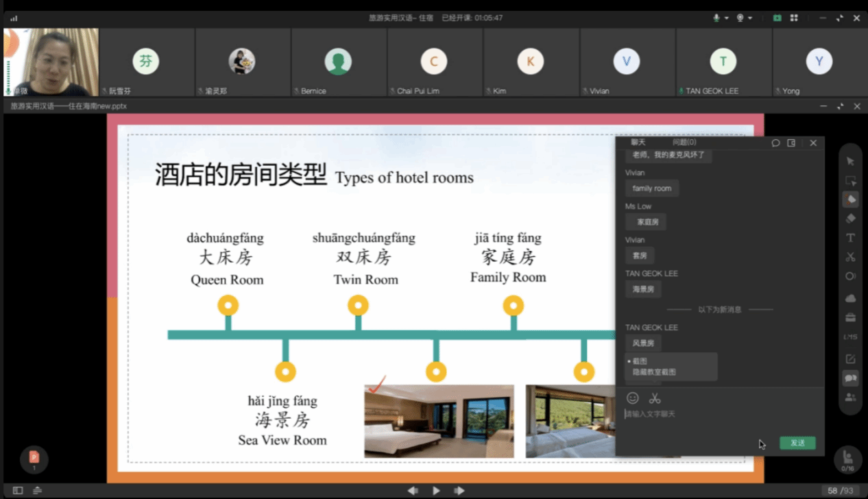
Task: Switch to gallery grid view layout
Action: click(x=794, y=18)
